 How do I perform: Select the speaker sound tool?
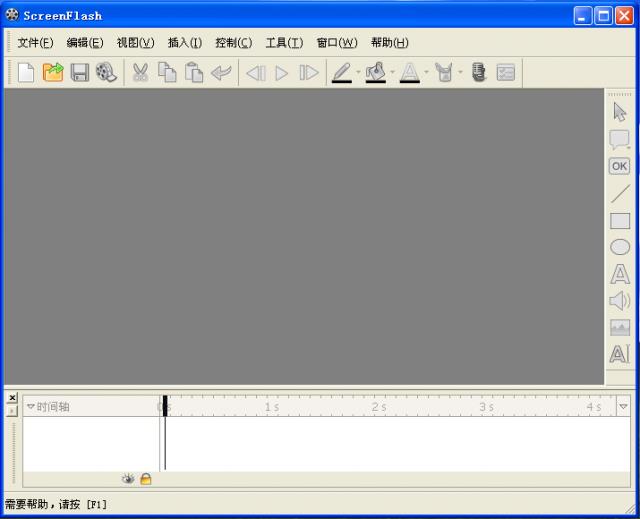click(x=620, y=301)
